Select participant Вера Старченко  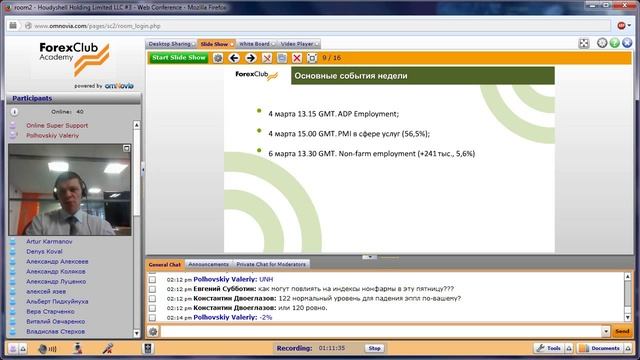50,311
